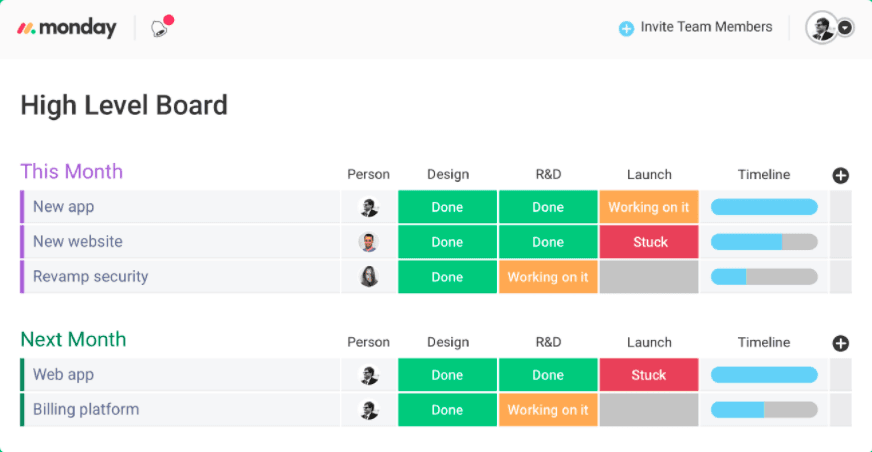Screen dimensions: 872x452
Task: Click timeline bar for New app
Action: point(764,207)
